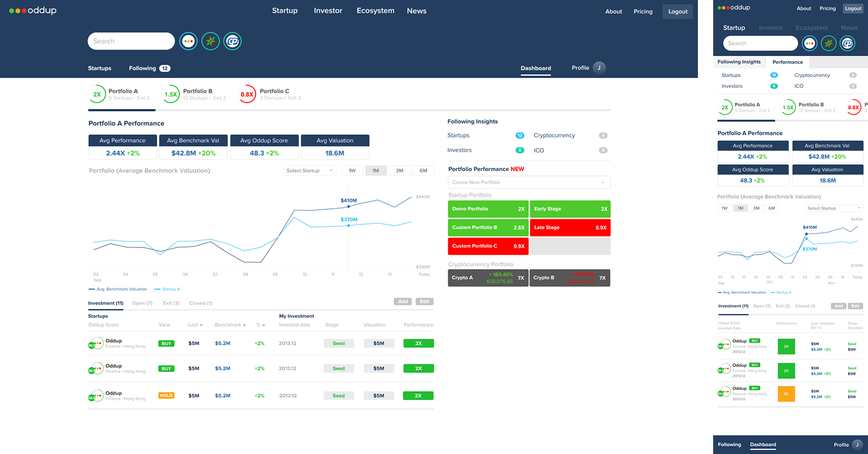Open the Select Startup dropdown in the left chart
The width and height of the screenshot is (868, 454).
tap(310, 171)
